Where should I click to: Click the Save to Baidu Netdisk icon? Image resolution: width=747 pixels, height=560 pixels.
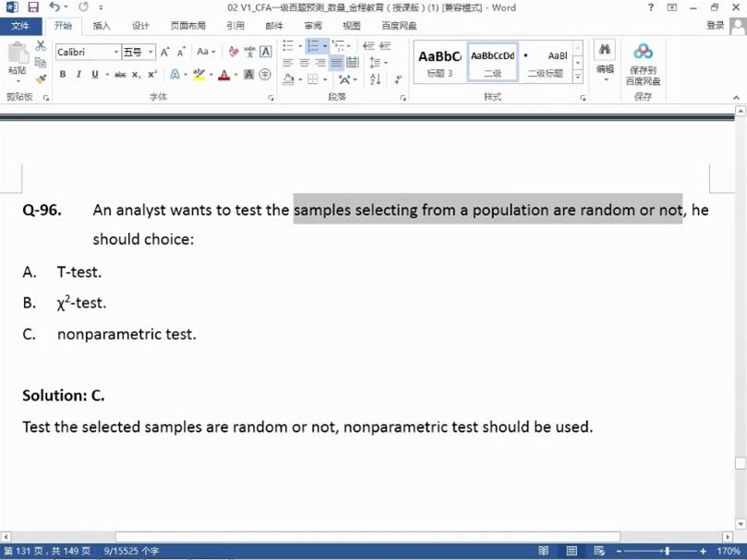pos(643,52)
